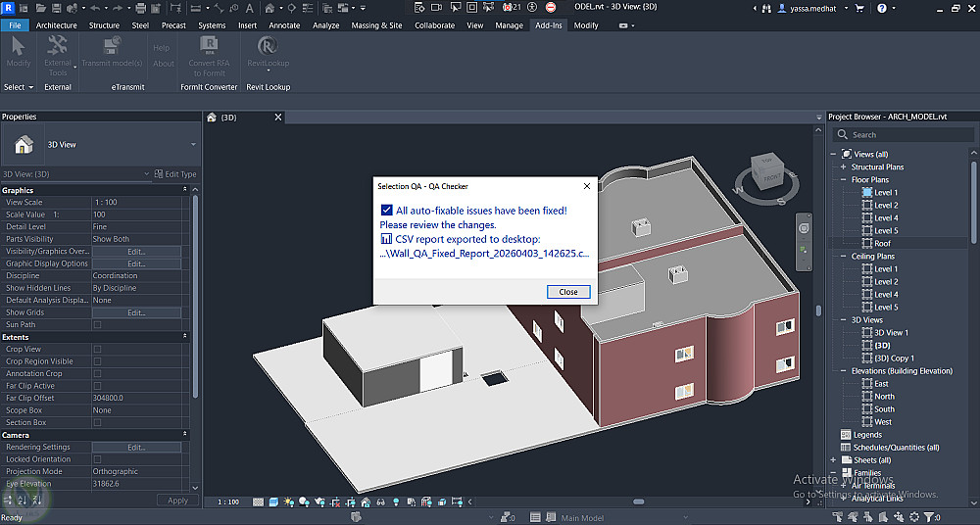Open the External Tools icon
This screenshot has width=980, height=525.
coord(58,47)
